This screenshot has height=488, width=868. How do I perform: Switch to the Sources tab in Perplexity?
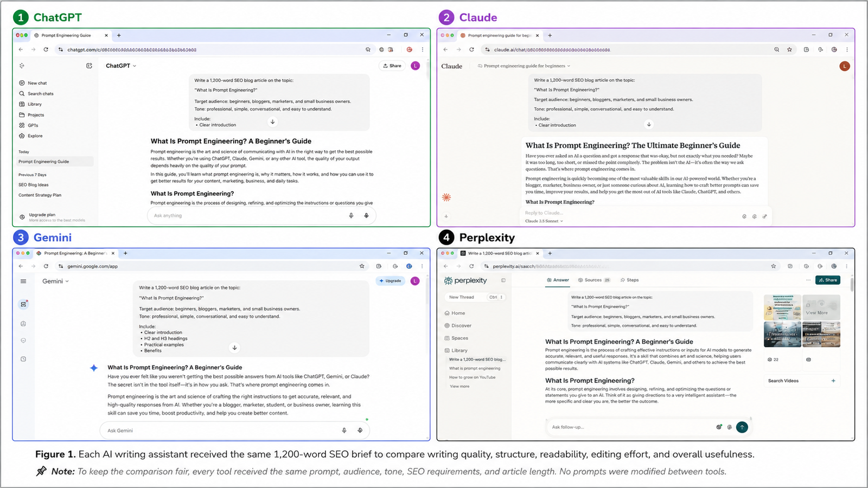(594, 280)
